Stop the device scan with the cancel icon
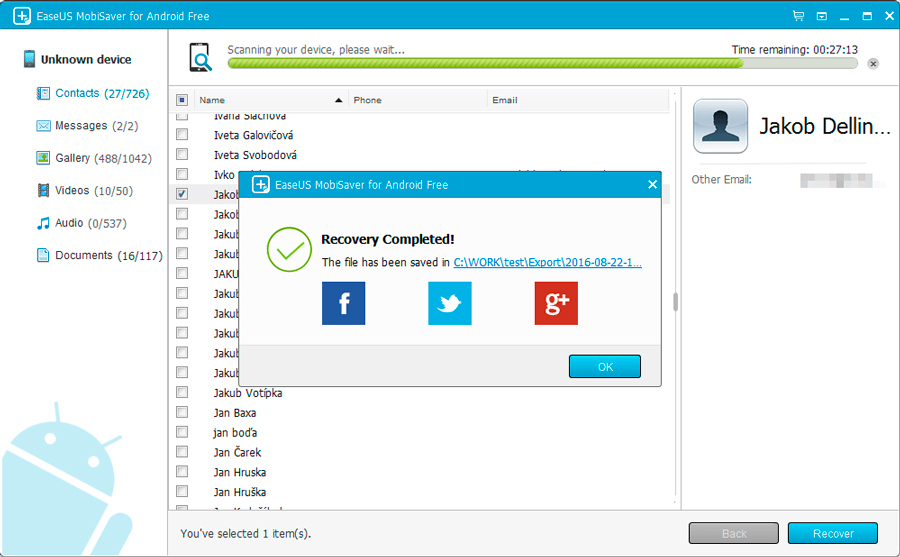The image size is (900, 557). 873,63
